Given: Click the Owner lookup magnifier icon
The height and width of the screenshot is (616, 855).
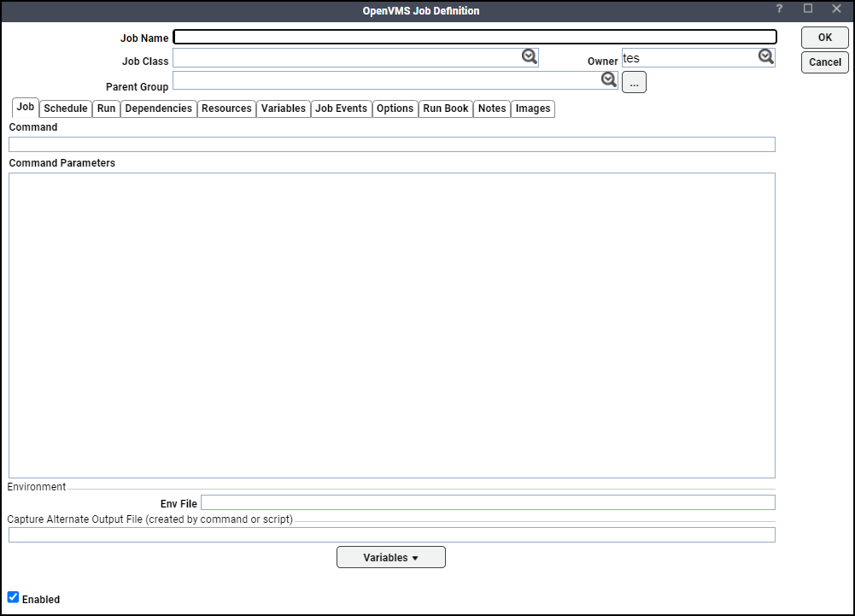Looking at the screenshot, I should pos(765,57).
